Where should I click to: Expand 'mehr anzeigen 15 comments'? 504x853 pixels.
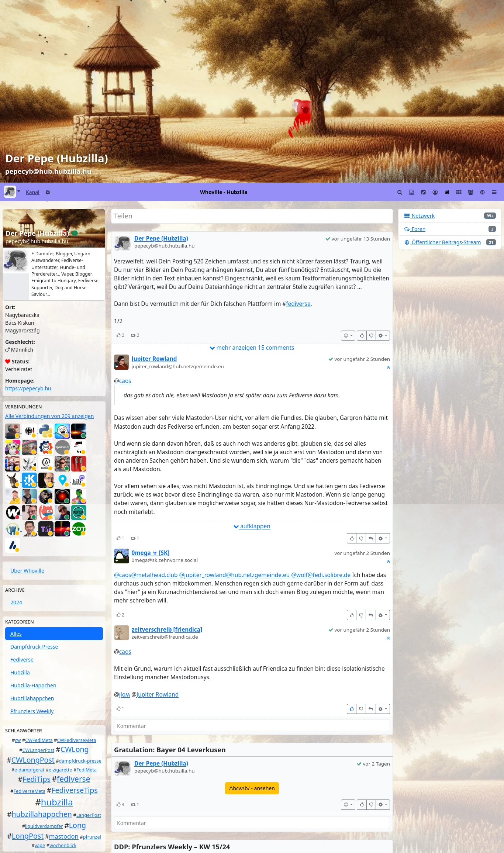[x=252, y=348]
